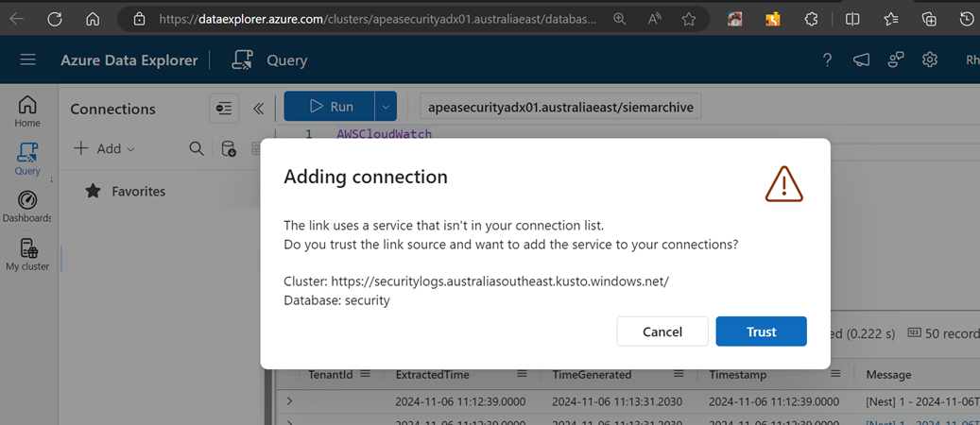The height and width of the screenshot is (425, 980).
Task: Open browser history panel
Action: (x=967, y=20)
